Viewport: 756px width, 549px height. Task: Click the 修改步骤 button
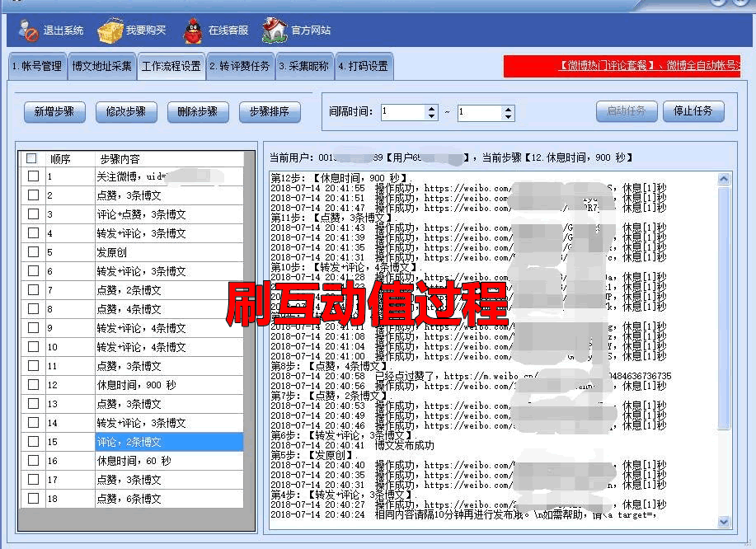coord(126,112)
